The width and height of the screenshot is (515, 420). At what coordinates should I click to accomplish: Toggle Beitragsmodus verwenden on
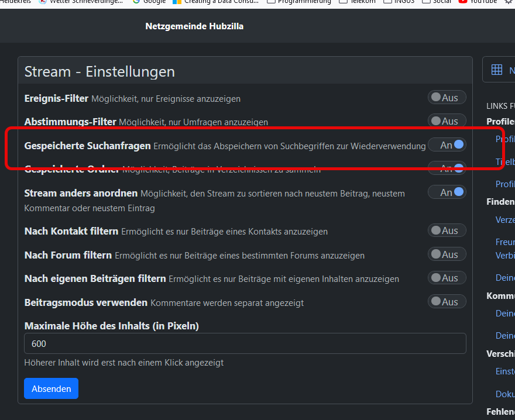pyautogui.click(x=447, y=302)
